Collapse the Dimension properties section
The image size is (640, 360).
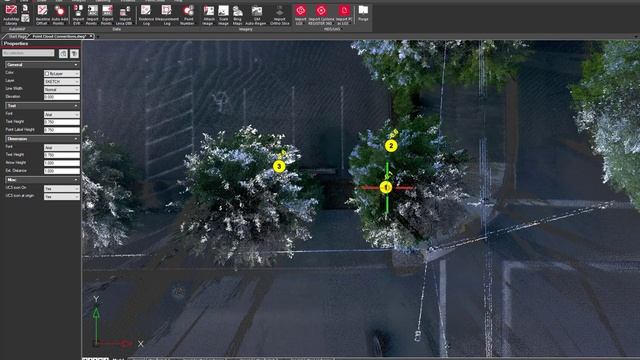click(x=76, y=139)
